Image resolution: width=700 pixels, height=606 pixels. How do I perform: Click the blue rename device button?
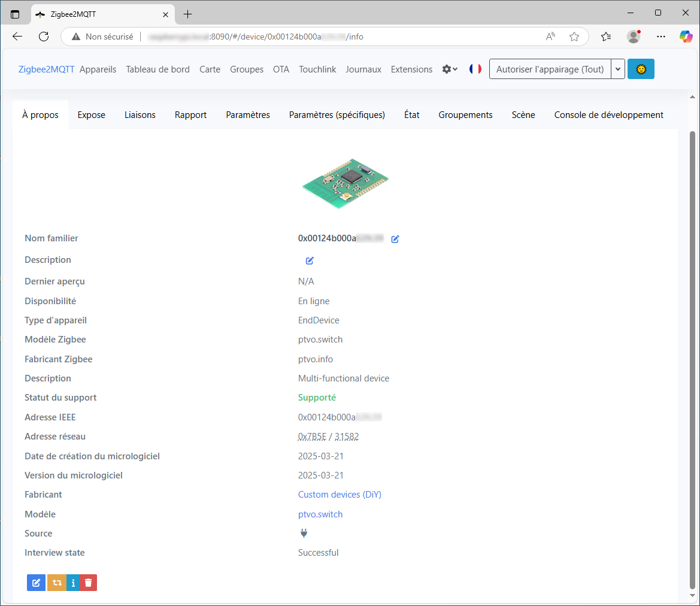coord(36,583)
